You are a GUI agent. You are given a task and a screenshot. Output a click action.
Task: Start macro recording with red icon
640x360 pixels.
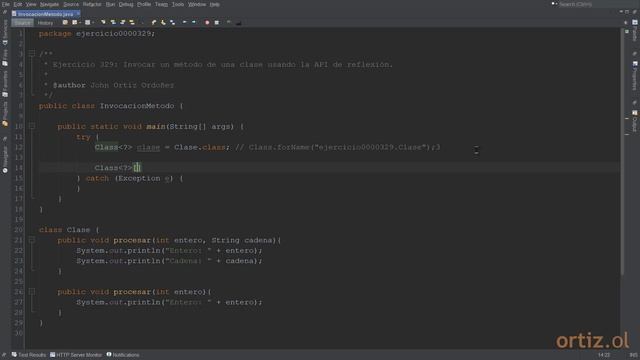click(x=207, y=22)
